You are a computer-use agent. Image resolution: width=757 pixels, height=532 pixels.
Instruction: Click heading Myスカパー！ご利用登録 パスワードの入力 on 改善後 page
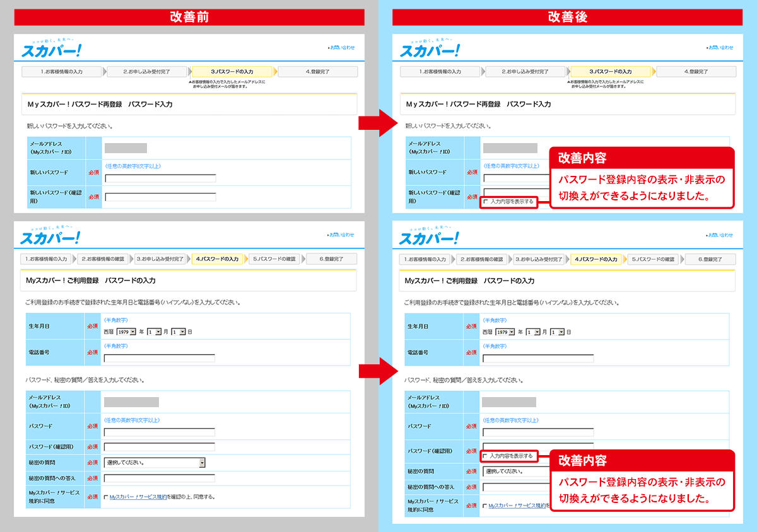pos(469,280)
